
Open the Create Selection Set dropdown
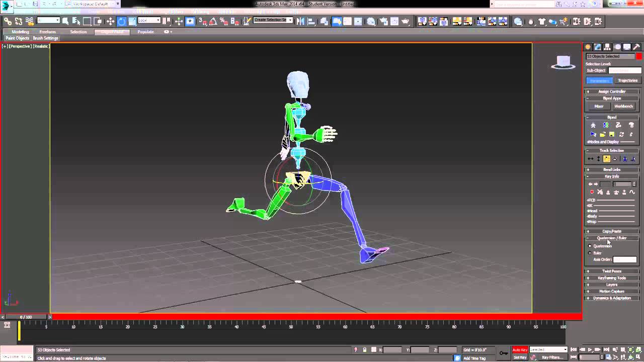coord(273,20)
